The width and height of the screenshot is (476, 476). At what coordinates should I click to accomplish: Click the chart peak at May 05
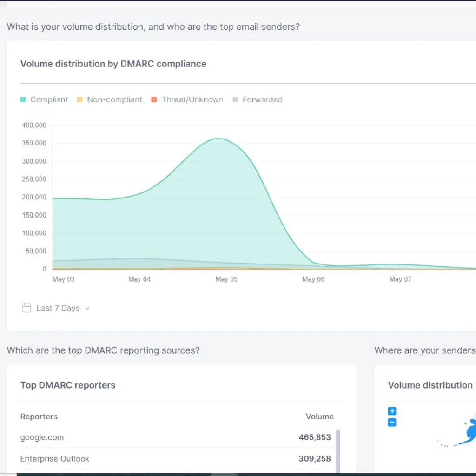(218, 139)
